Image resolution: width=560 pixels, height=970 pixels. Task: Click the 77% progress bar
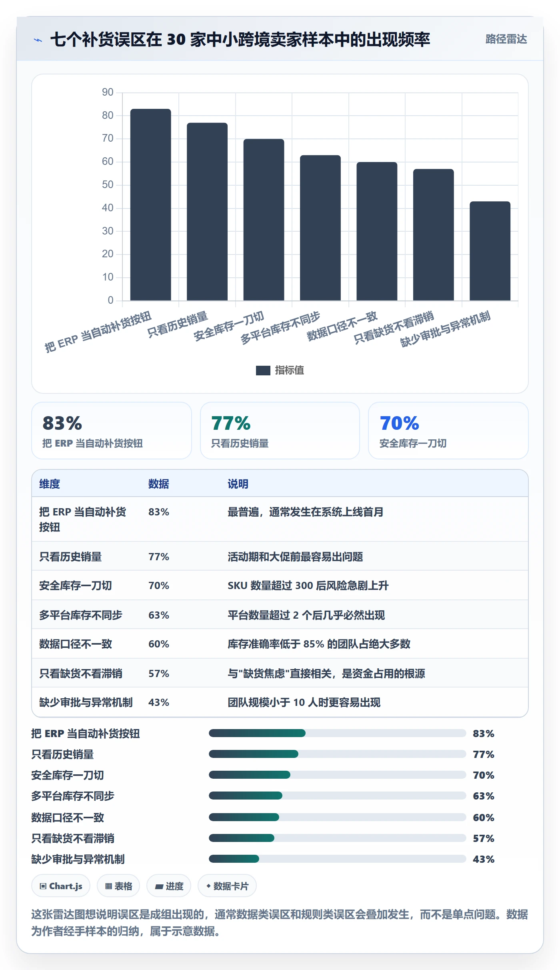tap(337, 754)
